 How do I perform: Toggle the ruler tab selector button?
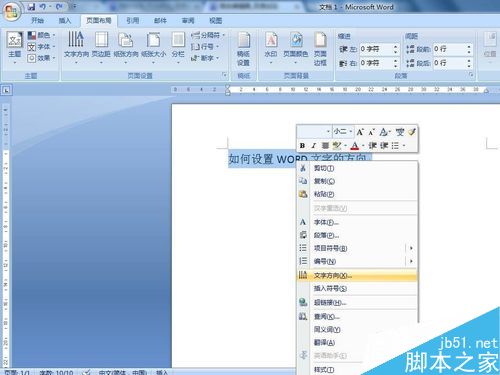(6, 90)
